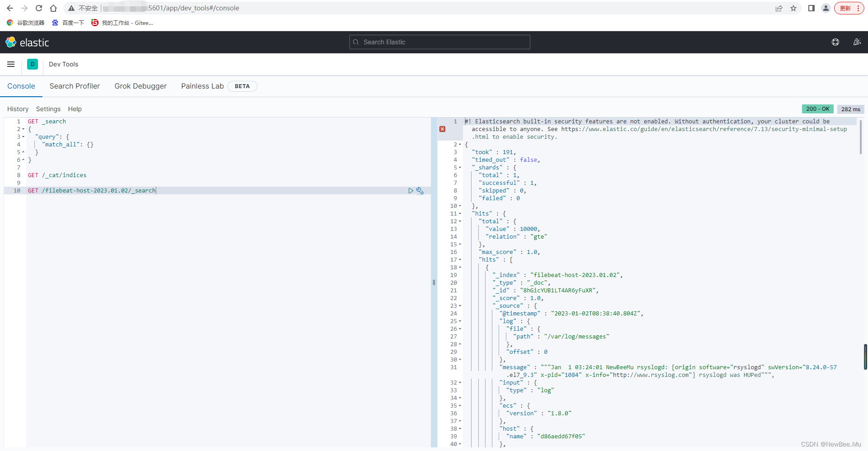868x451 pixels.
Task: Collapse the "log" object fold arrow
Action: [460, 321]
